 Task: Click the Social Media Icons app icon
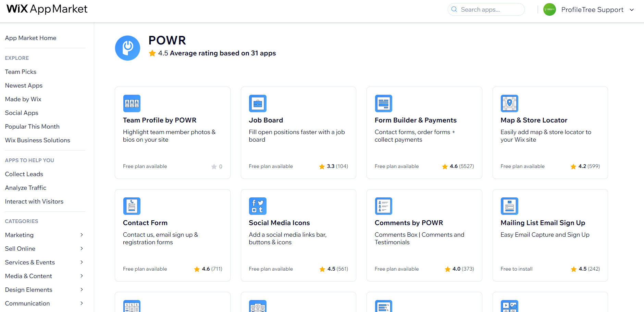pyautogui.click(x=258, y=206)
